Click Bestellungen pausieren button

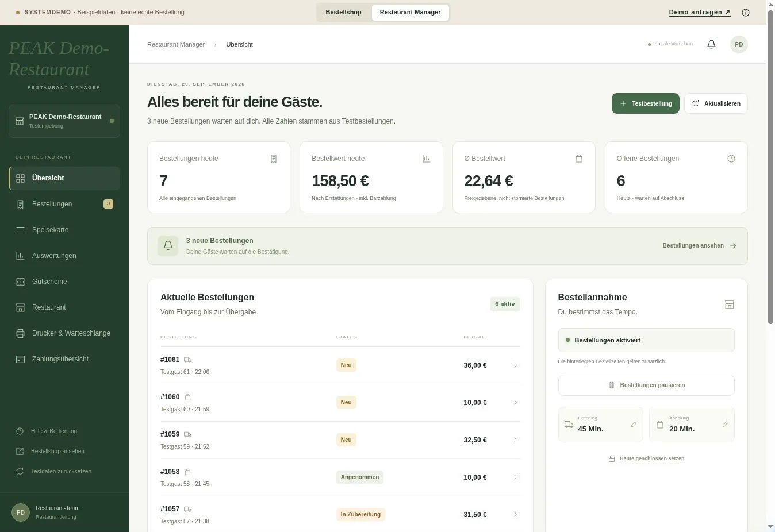click(x=646, y=385)
